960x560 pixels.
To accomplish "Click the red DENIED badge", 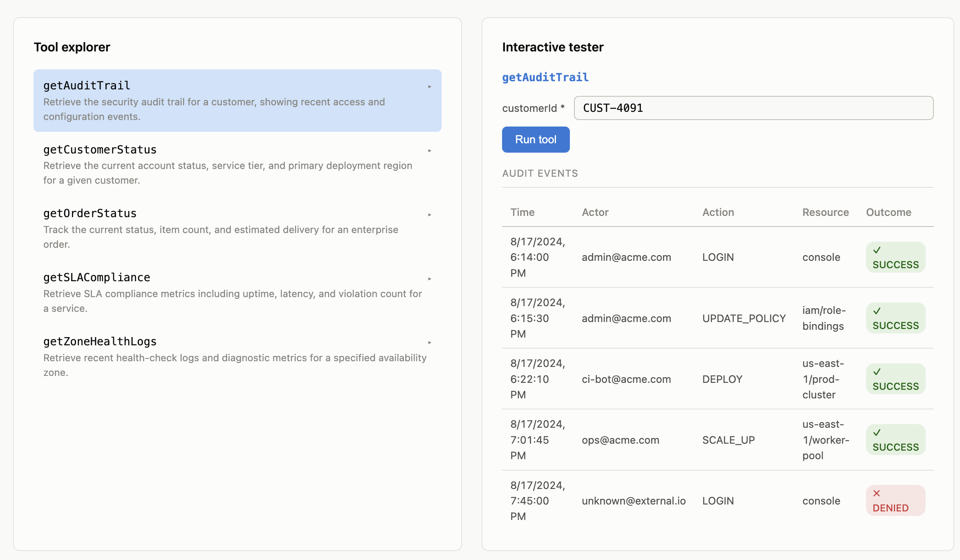I will pyautogui.click(x=895, y=500).
